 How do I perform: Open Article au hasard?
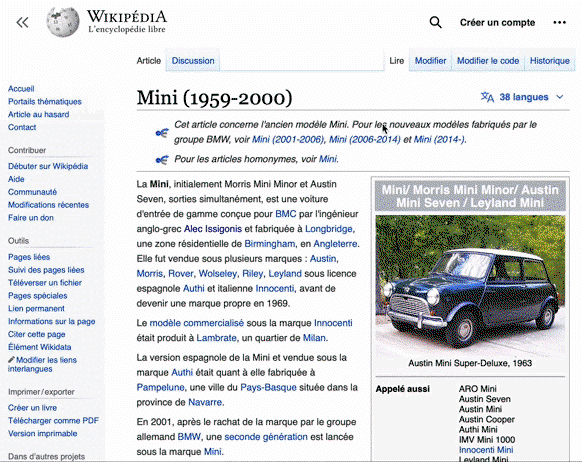39,114
